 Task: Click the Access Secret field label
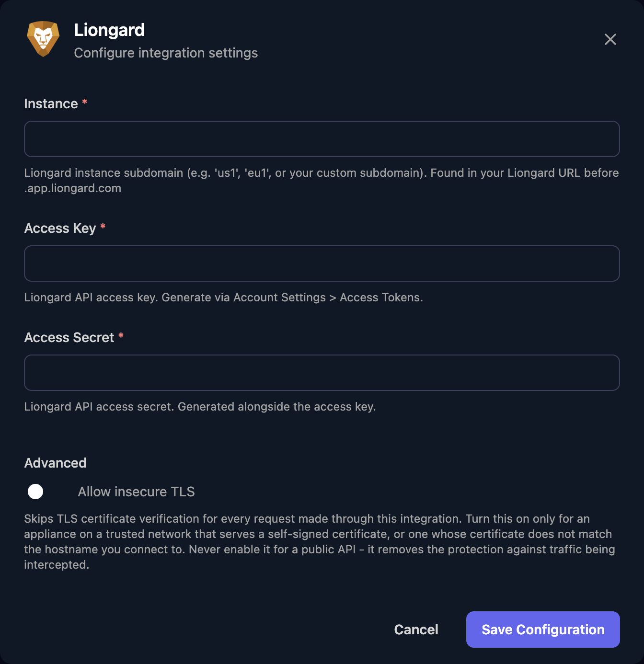(x=69, y=338)
